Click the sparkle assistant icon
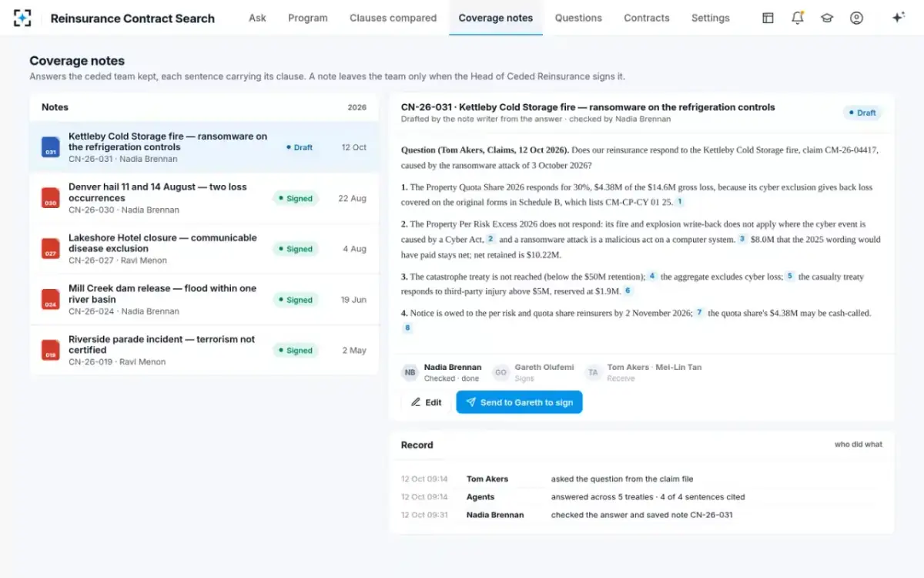The height and width of the screenshot is (578, 924). (898, 18)
